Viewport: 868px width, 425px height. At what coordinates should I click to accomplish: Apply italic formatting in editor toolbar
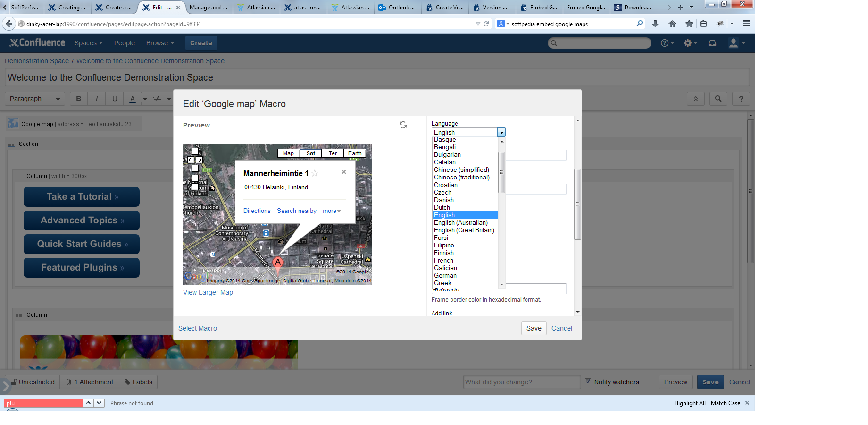click(x=97, y=99)
